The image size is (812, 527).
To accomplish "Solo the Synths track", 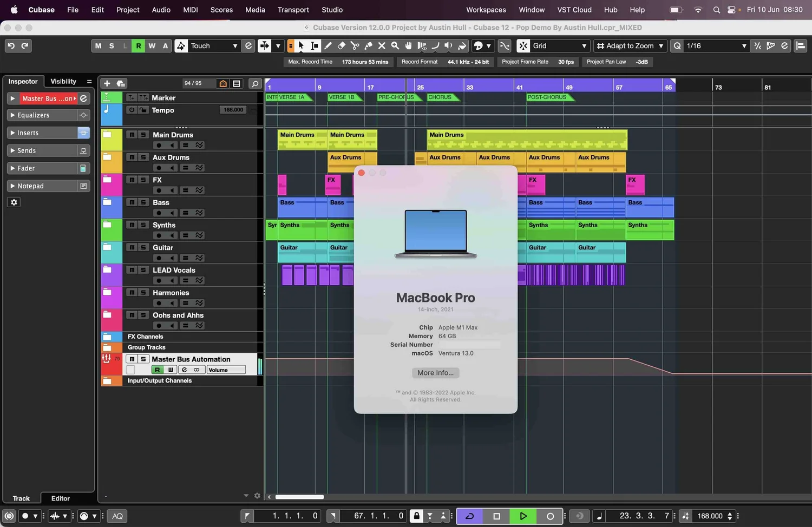I will tap(145, 225).
